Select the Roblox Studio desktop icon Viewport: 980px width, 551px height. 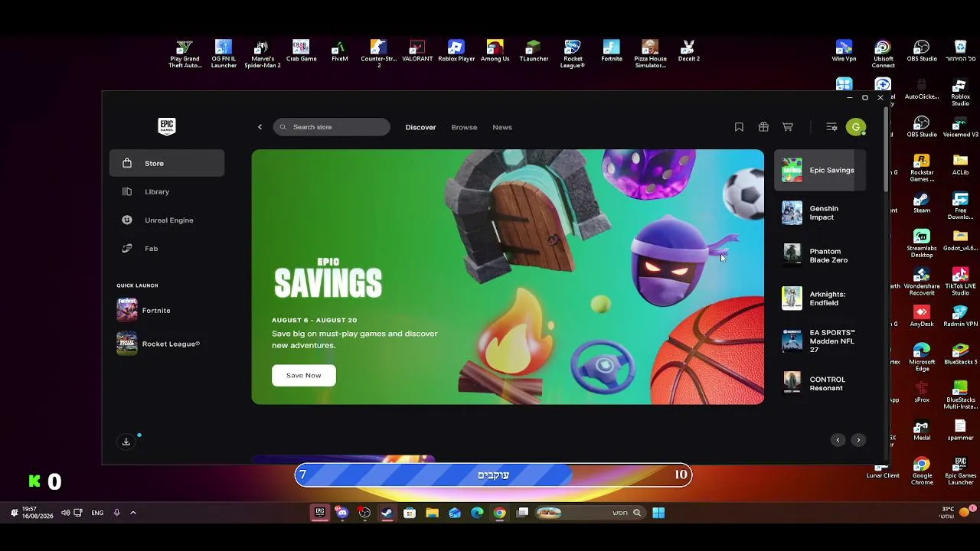(x=960, y=93)
